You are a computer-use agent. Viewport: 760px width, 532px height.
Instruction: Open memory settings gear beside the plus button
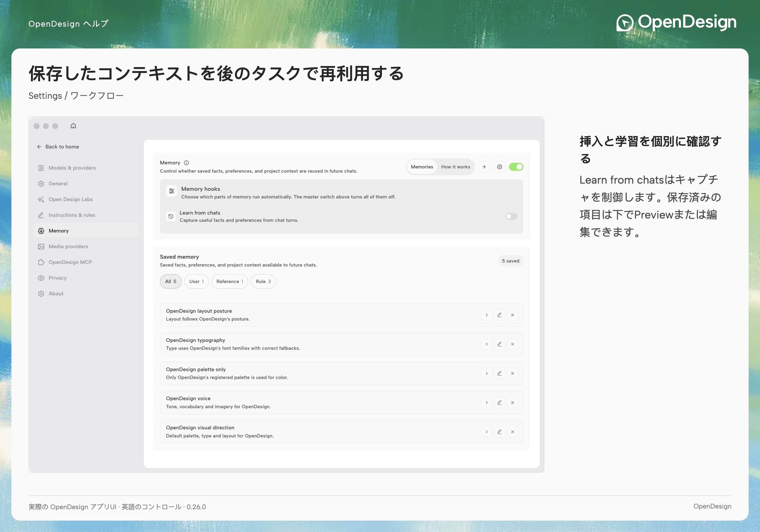point(499,167)
